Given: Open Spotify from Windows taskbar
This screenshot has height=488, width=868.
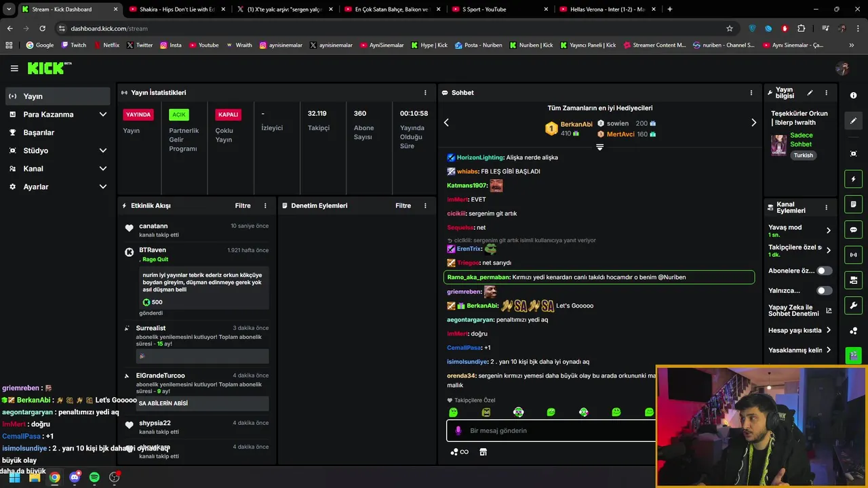Looking at the screenshot, I should tap(94, 477).
